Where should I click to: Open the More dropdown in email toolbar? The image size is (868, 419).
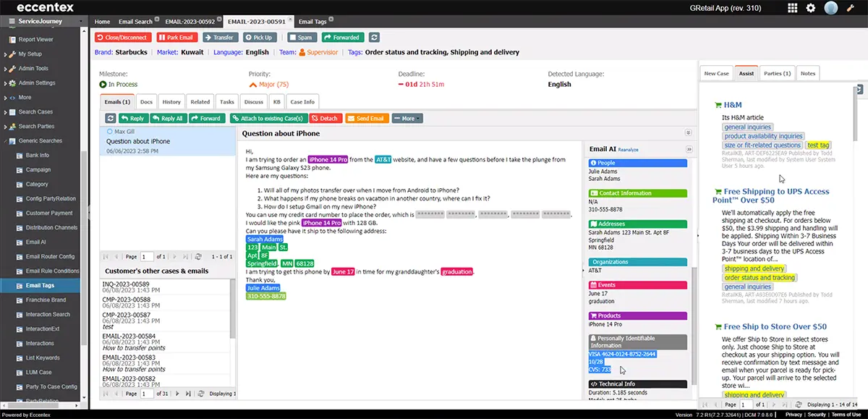(x=407, y=118)
